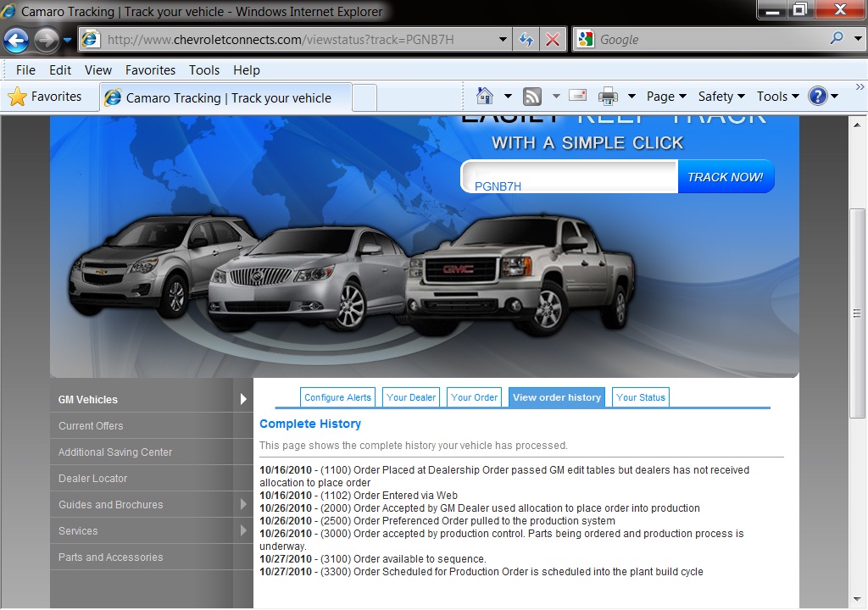The width and height of the screenshot is (868, 610).
Task: Open the Page command bar menu
Action: (x=666, y=97)
